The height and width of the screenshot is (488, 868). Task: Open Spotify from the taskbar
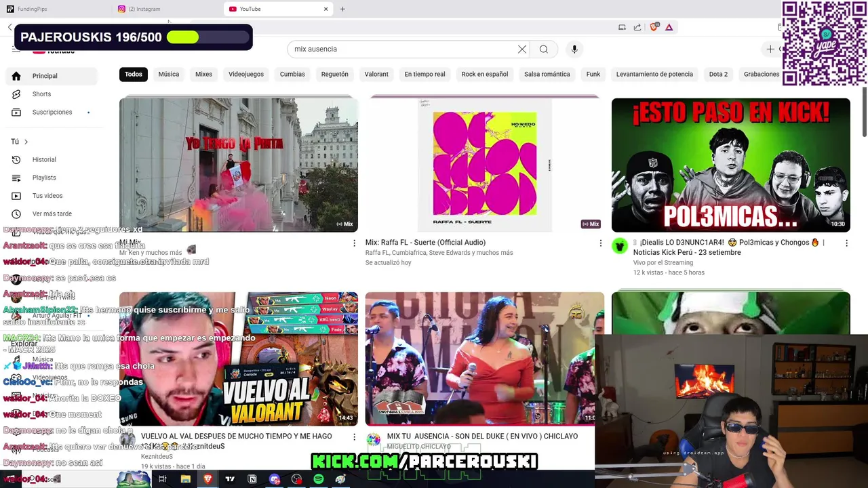[319, 479]
